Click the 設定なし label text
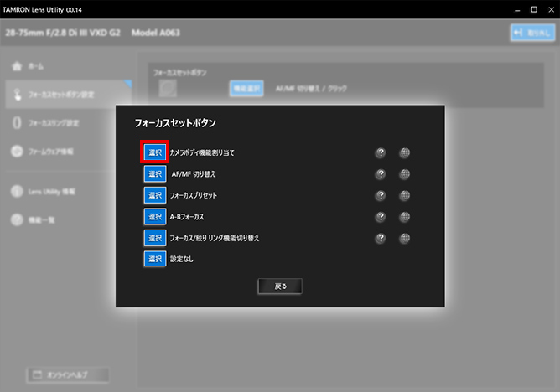Image resolution: width=560 pixels, height=392 pixels. [182, 259]
